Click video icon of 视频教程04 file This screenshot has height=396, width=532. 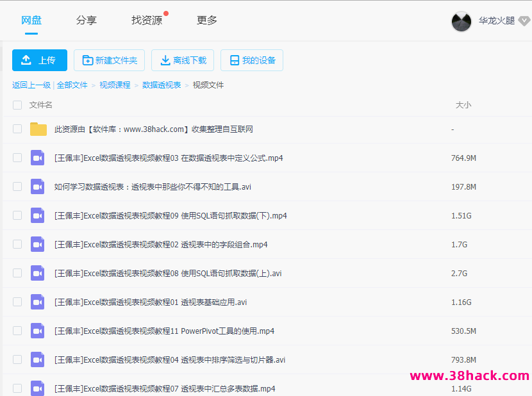(x=38, y=359)
